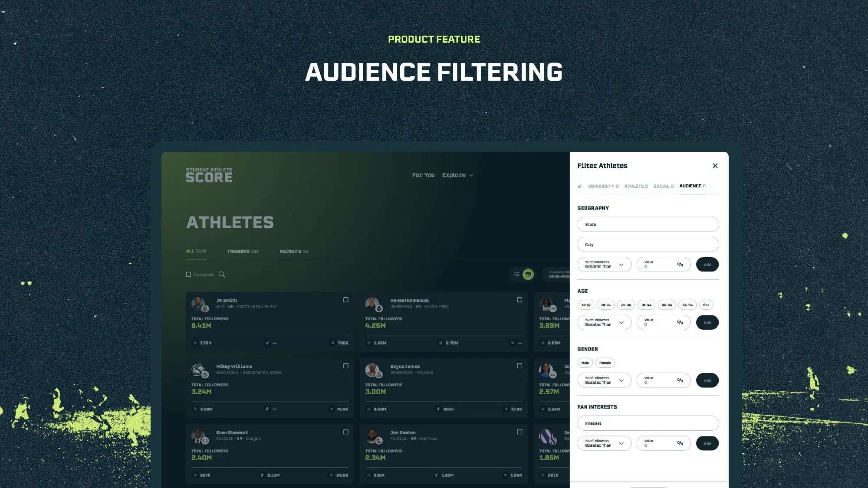Click the State input field
This screenshot has width=868, height=488.
648,224
